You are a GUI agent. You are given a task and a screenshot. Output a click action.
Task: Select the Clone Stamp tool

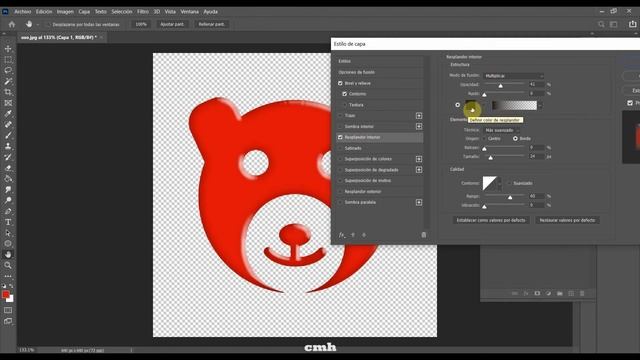(x=8, y=146)
